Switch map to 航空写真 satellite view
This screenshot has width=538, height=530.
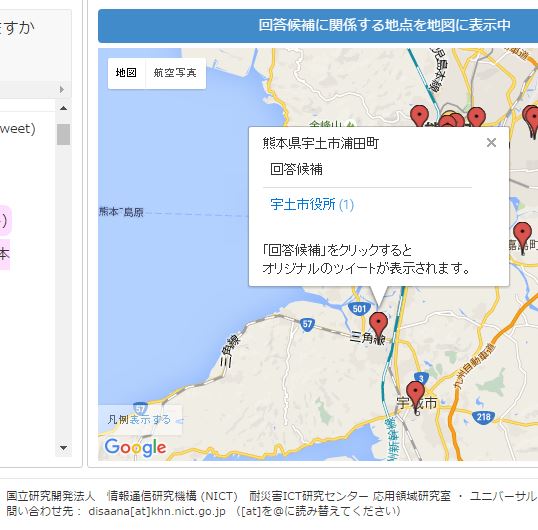tap(175, 73)
